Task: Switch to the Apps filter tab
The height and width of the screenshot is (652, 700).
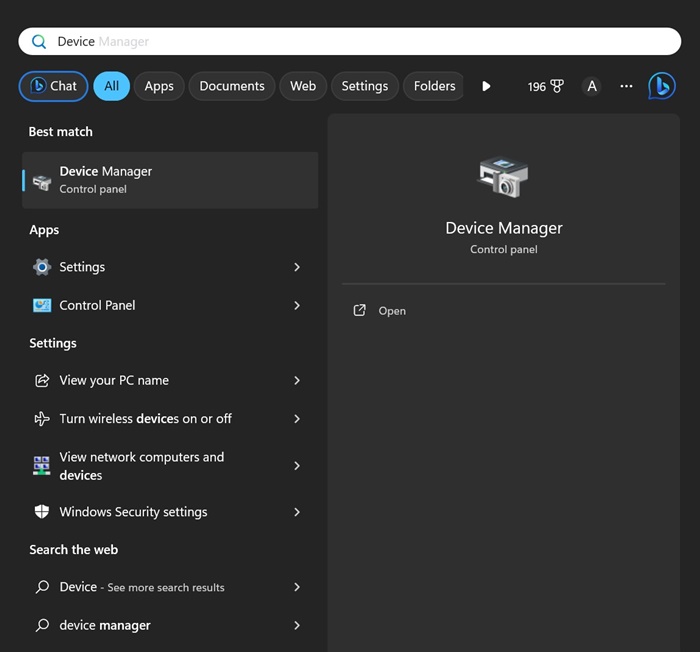Action: (x=159, y=86)
